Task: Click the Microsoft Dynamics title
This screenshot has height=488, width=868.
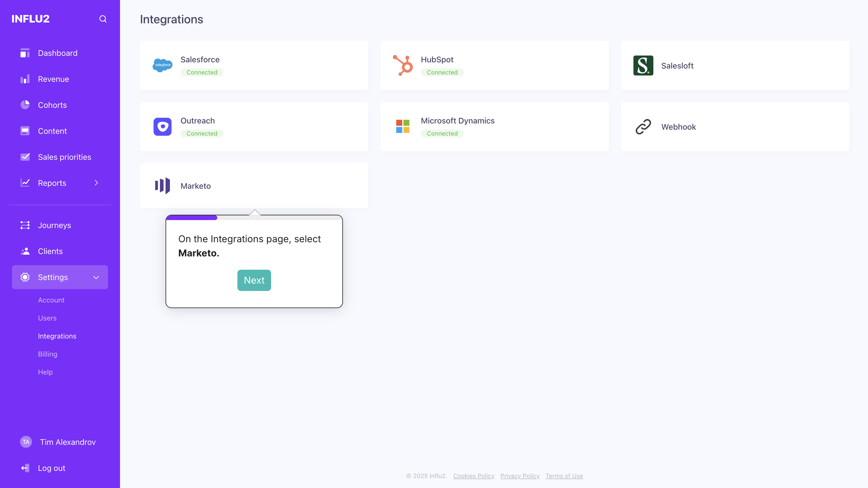Action: tap(458, 121)
